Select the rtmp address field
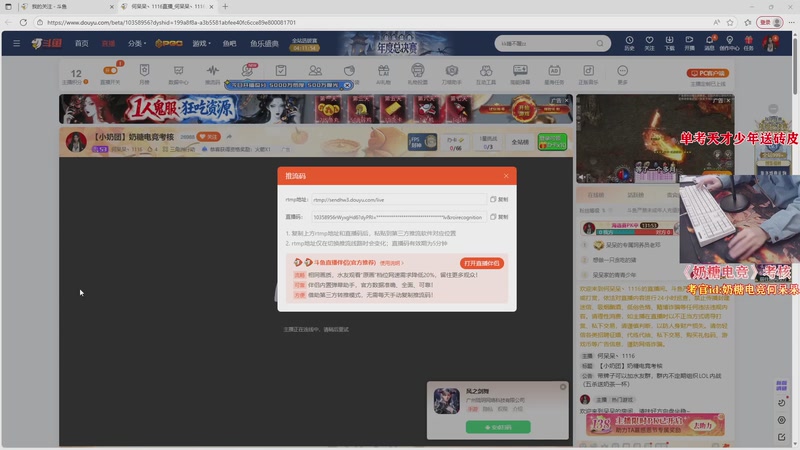This screenshot has height=450, width=800. tap(399, 199)
